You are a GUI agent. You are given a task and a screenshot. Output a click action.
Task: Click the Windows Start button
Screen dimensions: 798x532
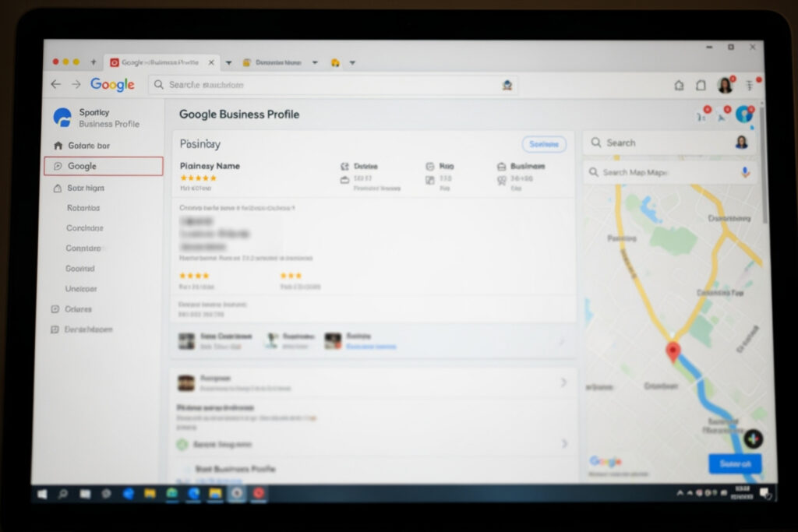(42, 493)
